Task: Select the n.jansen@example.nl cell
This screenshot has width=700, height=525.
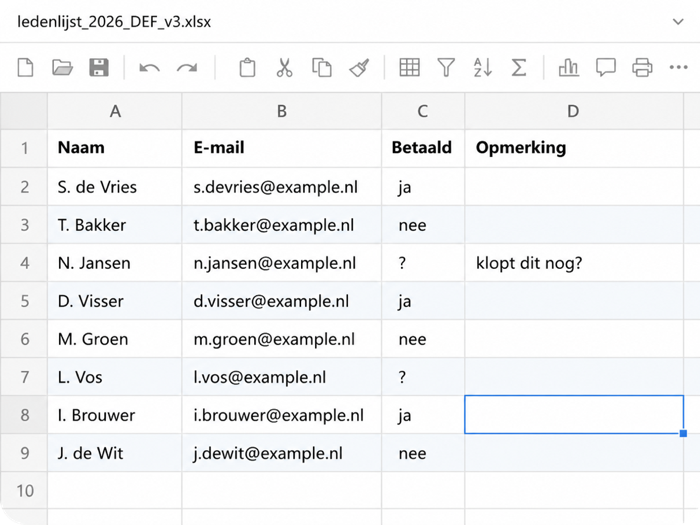Action: (282, 262)
